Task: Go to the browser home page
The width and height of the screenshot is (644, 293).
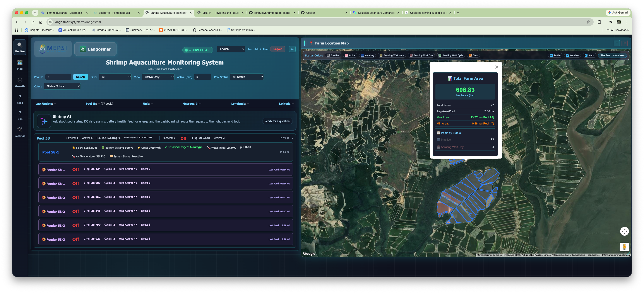Action: (x=41, y=22)
